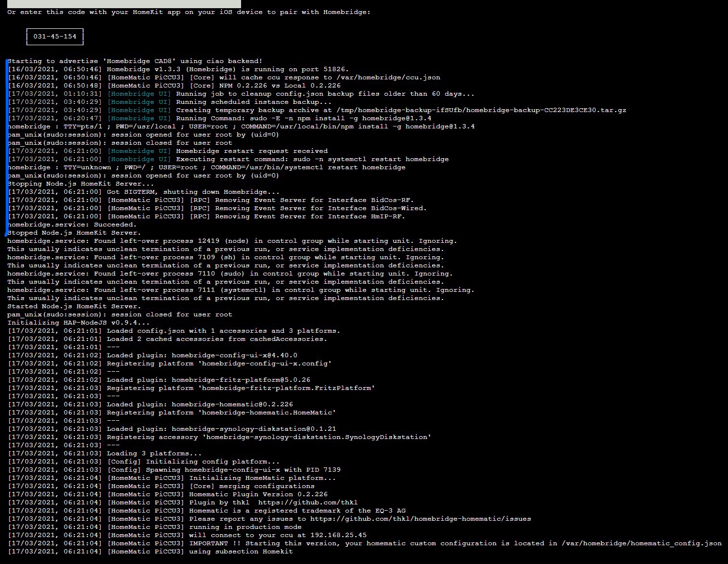The height and width of the screenshot is (564, 728).
Task: Click 'Loaded 2 cached accessories from cachedAccessories.'
Action: [217, 339]
